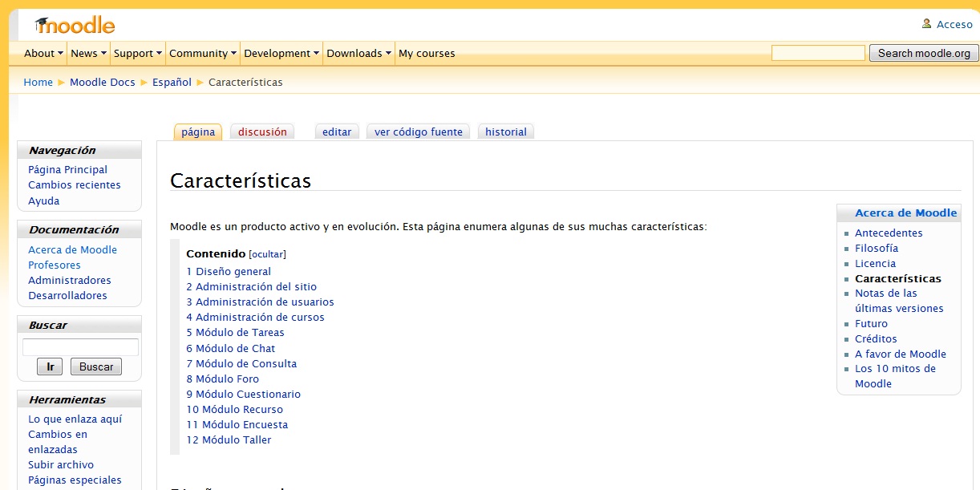Hide the Contenido table via ocultar
Image resolution: width=980 pixels, height=490 pixels.
pyautogui.click(x=267, y=254)
